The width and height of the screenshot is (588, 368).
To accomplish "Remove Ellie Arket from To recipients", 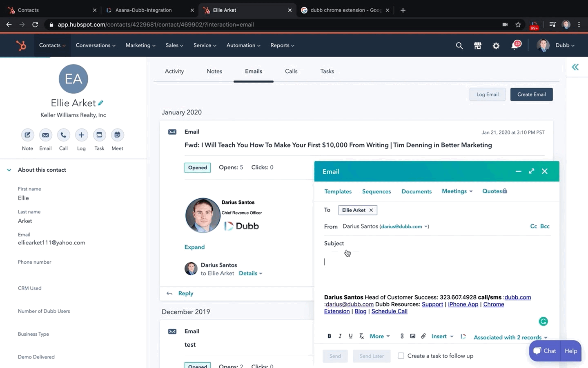I will click(x=371, y=210).
